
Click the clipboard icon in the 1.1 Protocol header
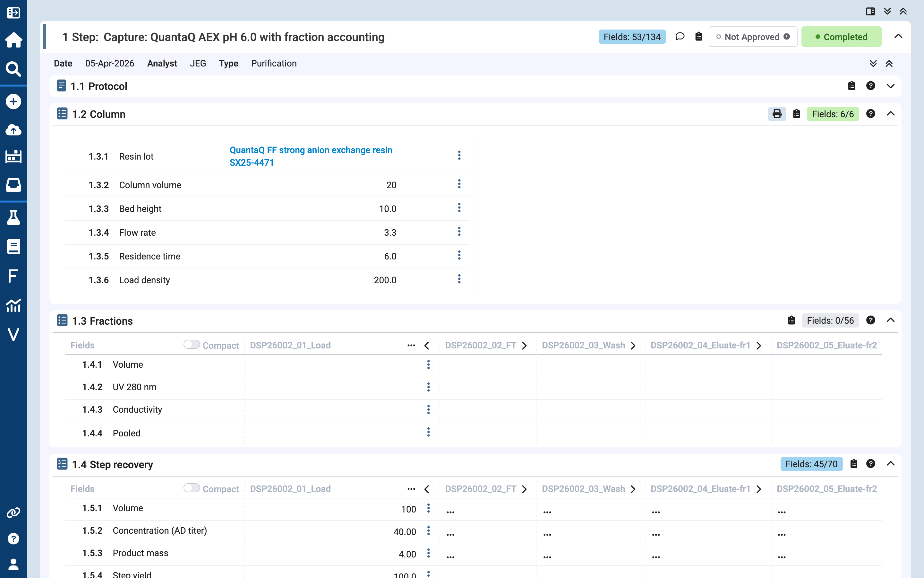(851, 86)
